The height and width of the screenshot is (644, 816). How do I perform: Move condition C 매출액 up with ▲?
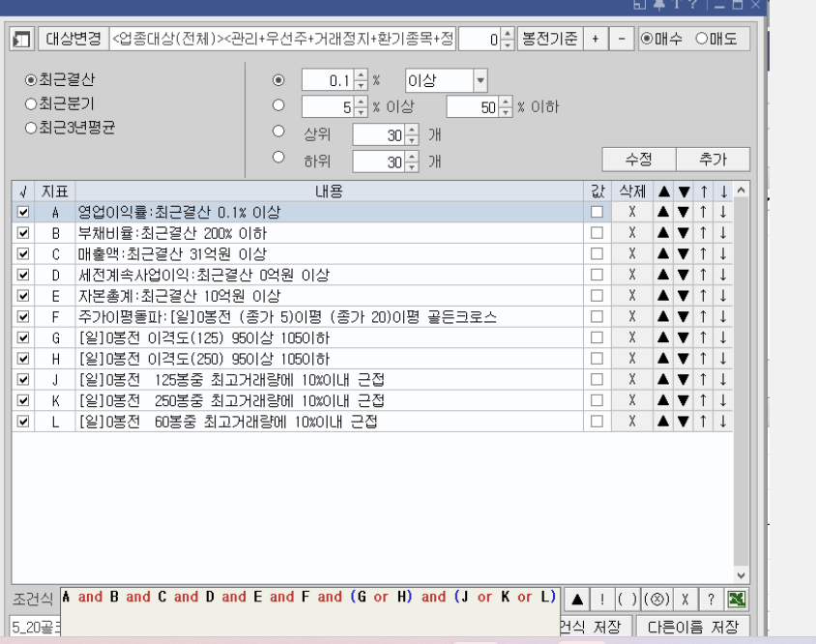click(664, 254)
